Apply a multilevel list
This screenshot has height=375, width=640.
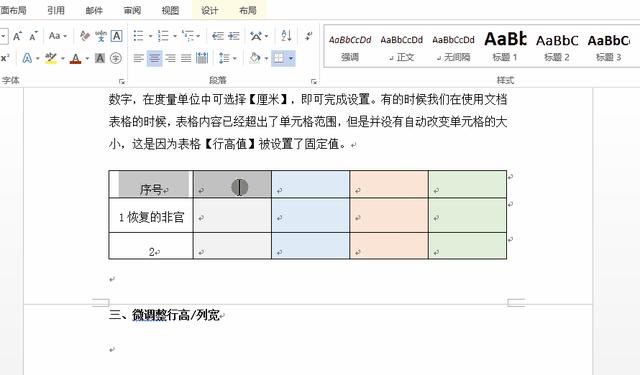tap(188, 36)
